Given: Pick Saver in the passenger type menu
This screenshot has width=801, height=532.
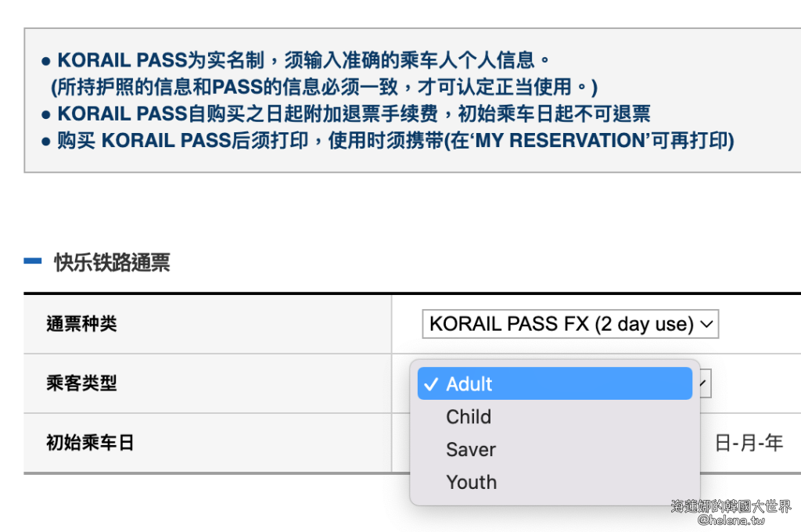Looking at the screenshot, I should 471,450.
